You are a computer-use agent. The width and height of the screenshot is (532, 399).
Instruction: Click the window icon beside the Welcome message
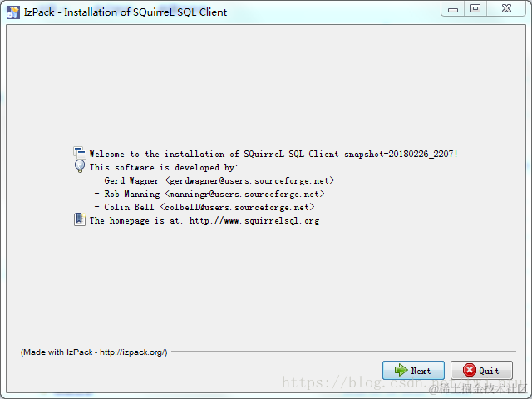(80, 153)
